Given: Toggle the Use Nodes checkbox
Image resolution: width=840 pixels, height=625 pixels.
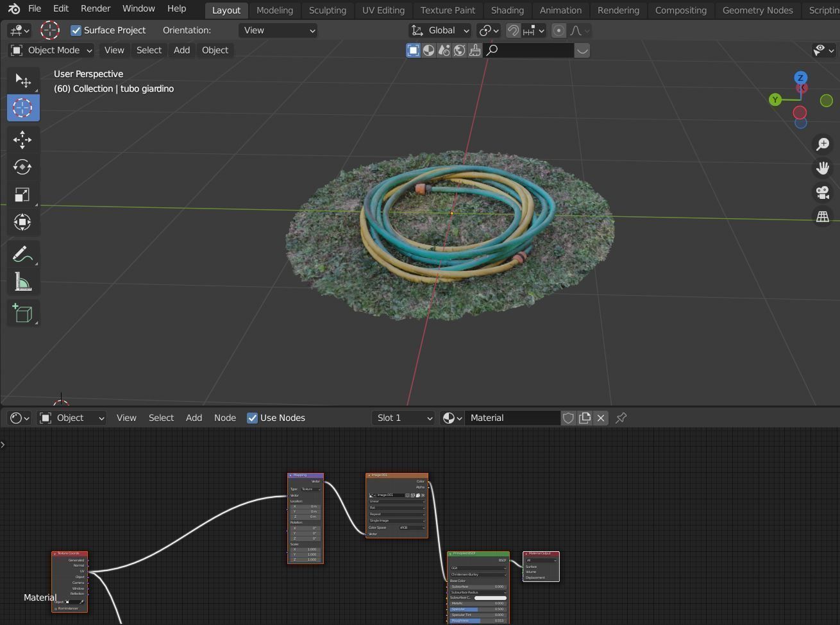Looking at the screenshot, I should [x=253, y=418].
